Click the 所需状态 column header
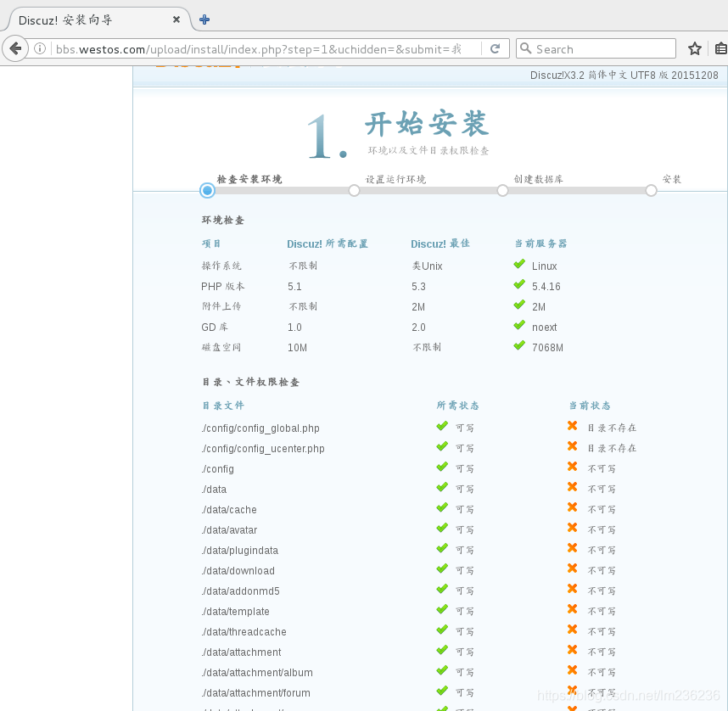The height and width of the screenshot is (711, 728). tap(458, 406)
